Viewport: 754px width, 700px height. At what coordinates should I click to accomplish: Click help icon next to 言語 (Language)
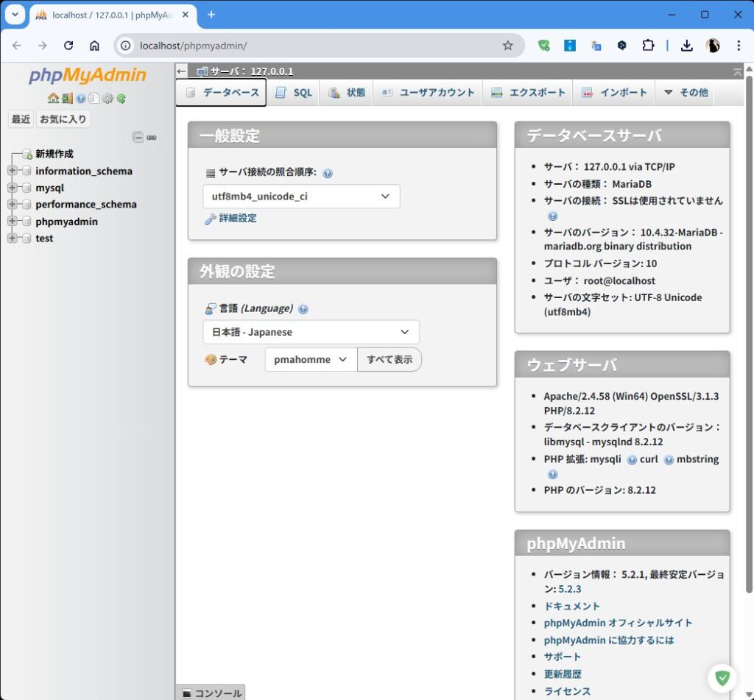pos(303,309)
